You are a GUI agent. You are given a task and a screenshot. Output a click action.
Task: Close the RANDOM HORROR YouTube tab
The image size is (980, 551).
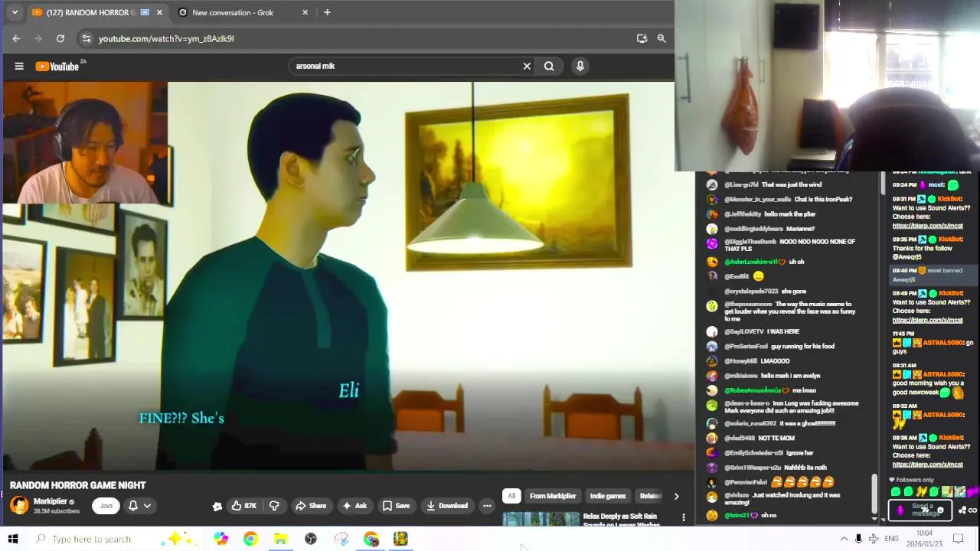point(159,12)
